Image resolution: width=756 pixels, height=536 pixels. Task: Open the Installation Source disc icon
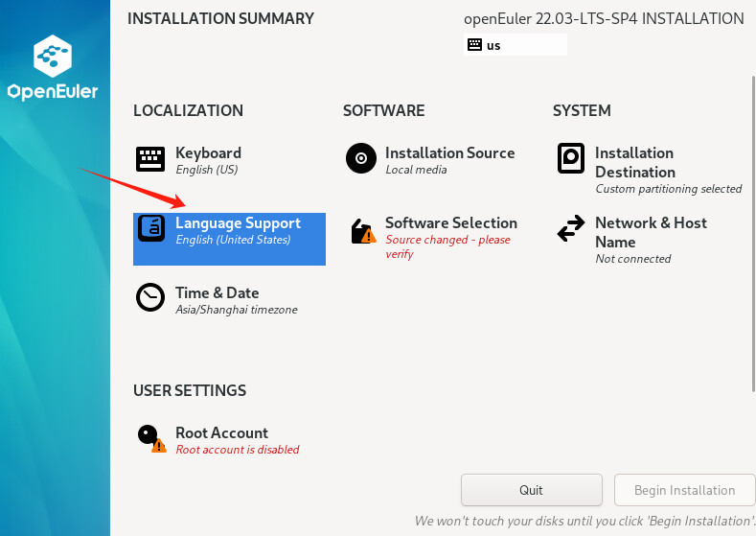click(360, 158)
